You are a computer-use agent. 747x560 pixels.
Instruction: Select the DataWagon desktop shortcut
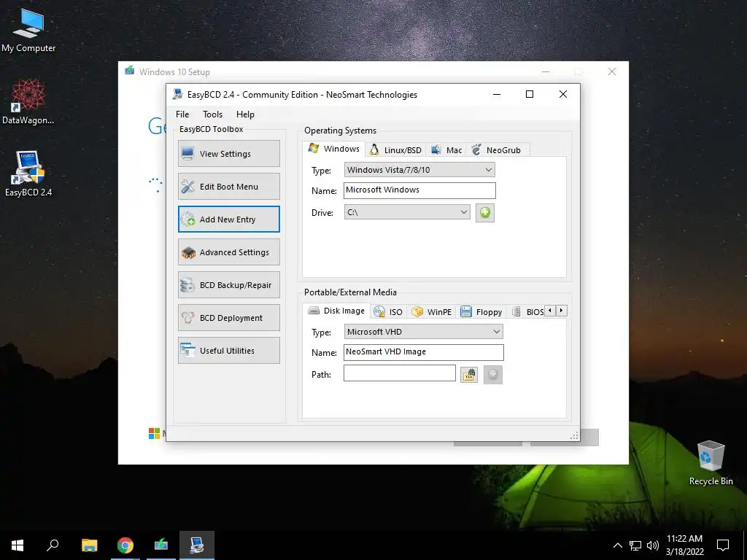click(x=28, y=102)
